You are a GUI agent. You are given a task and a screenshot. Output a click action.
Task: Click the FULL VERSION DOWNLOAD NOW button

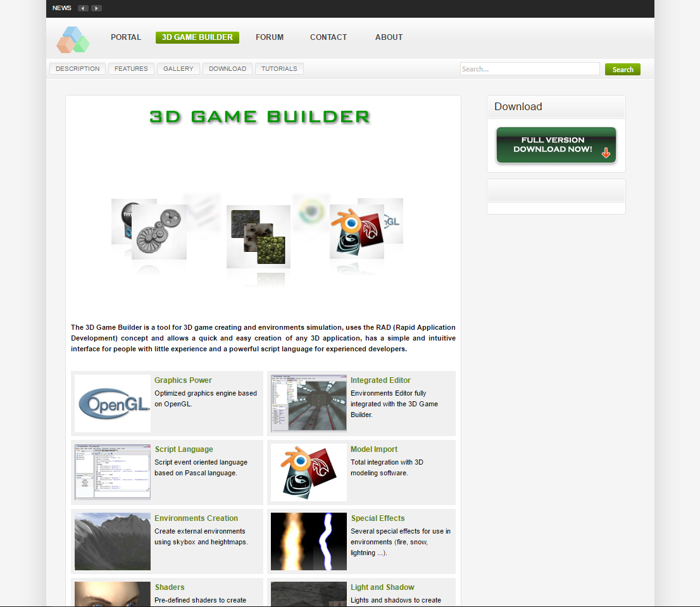coord(556,145)
